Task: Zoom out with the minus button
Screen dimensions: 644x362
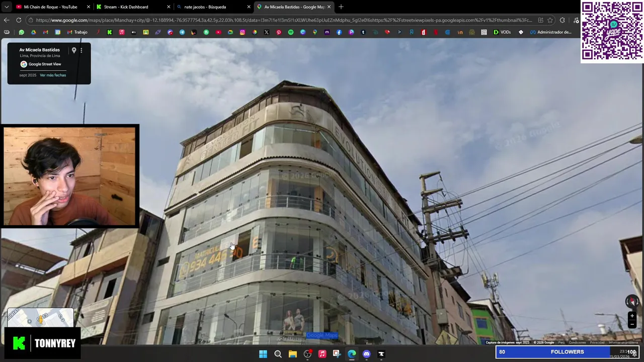Action: click(632, 324)
